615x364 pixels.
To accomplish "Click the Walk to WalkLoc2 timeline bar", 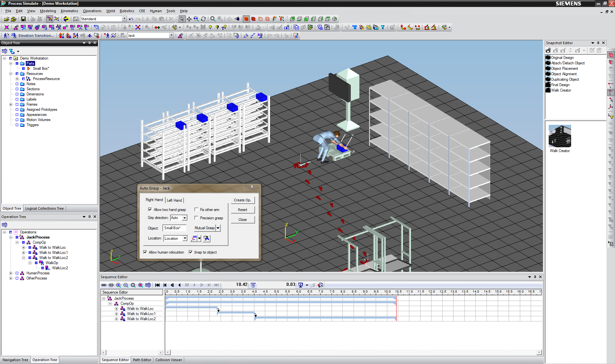I will click(x=325, y=319).
